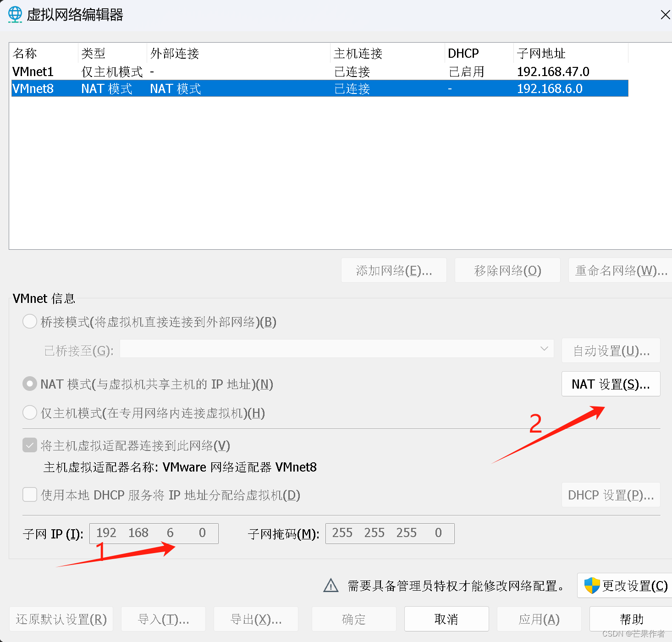Click 仅主机模式 type cell of VMnet1
Screen dimensions: 672x642
[x=112, y=71]
